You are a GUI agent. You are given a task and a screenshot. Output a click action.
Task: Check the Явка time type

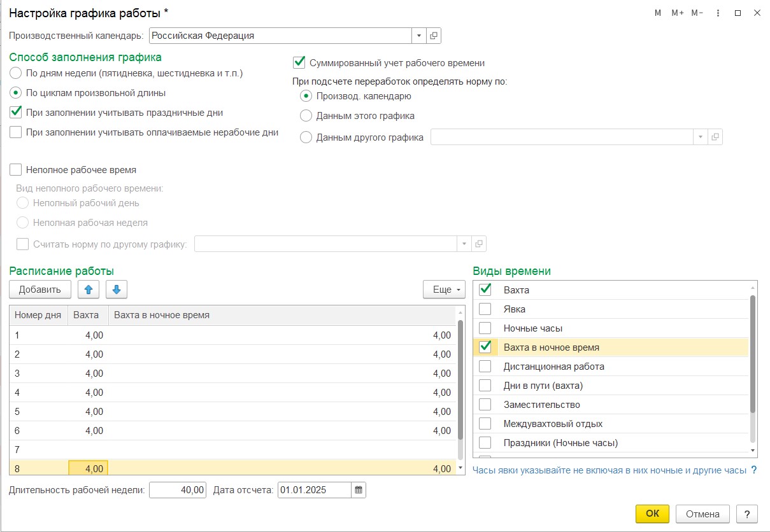(x=485, y=309)
